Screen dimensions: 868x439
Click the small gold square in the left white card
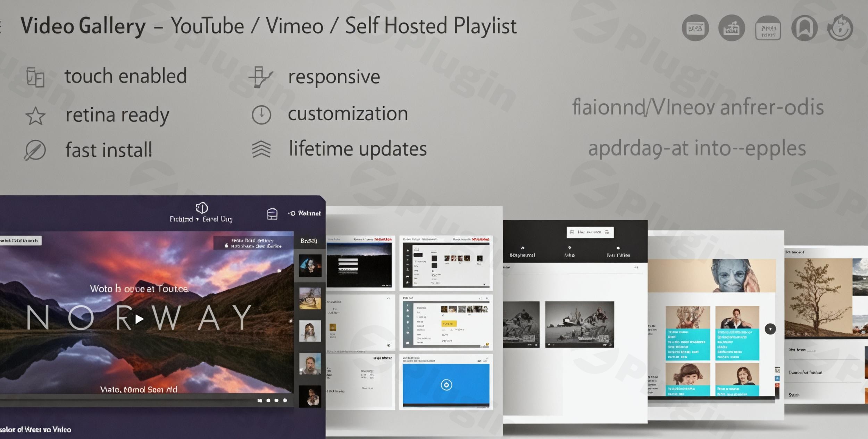pyautogui.click(x=333, y=327)
